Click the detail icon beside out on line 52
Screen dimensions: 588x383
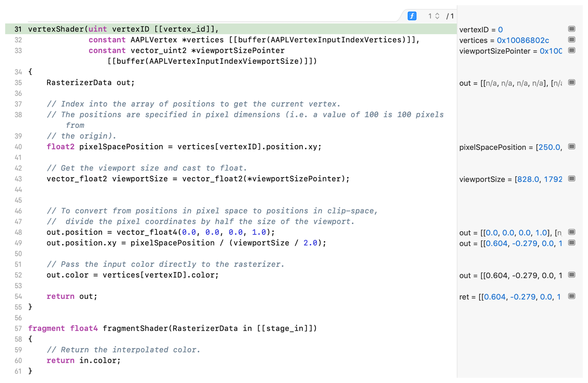(x=572, y=275)
